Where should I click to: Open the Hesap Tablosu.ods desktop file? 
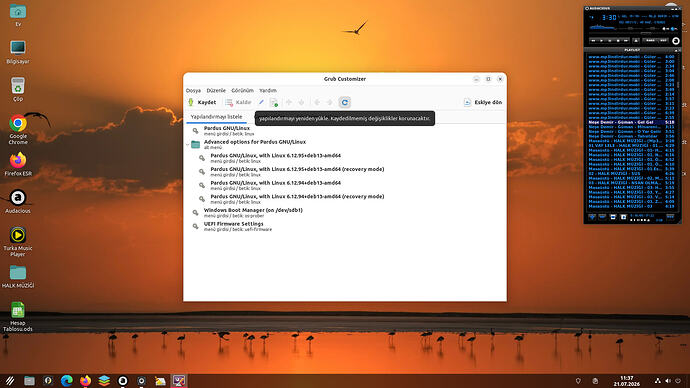pos(18,316)
